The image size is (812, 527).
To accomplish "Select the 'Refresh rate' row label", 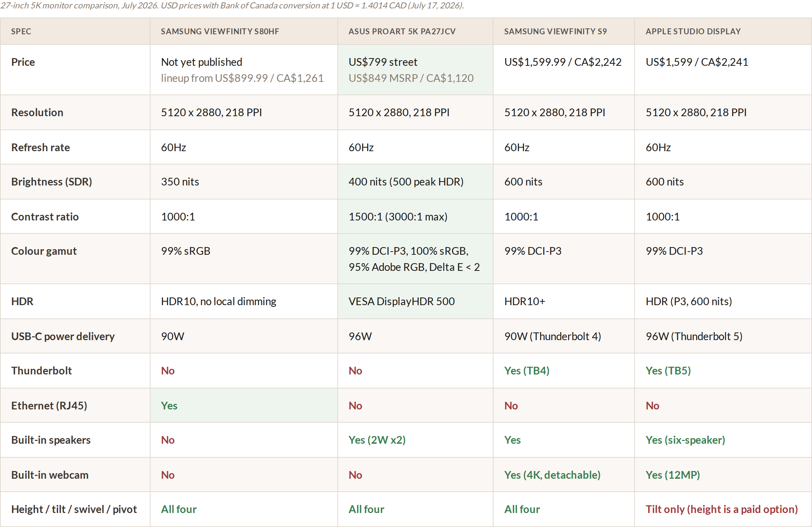I will (x=40, y=147).
